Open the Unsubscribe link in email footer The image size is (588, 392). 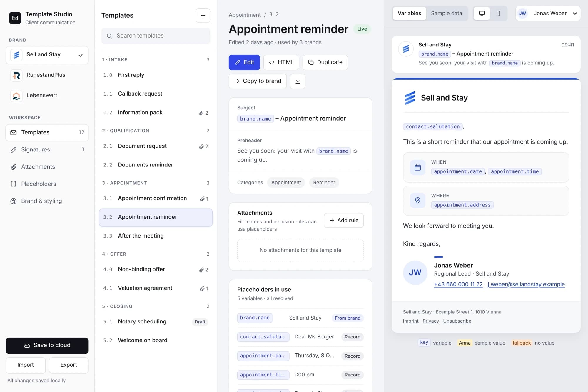(x=457, y=321)
